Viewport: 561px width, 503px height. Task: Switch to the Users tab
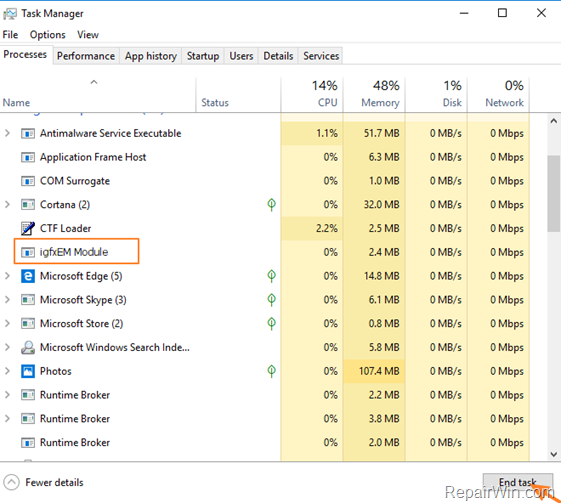tap(241, 56)
